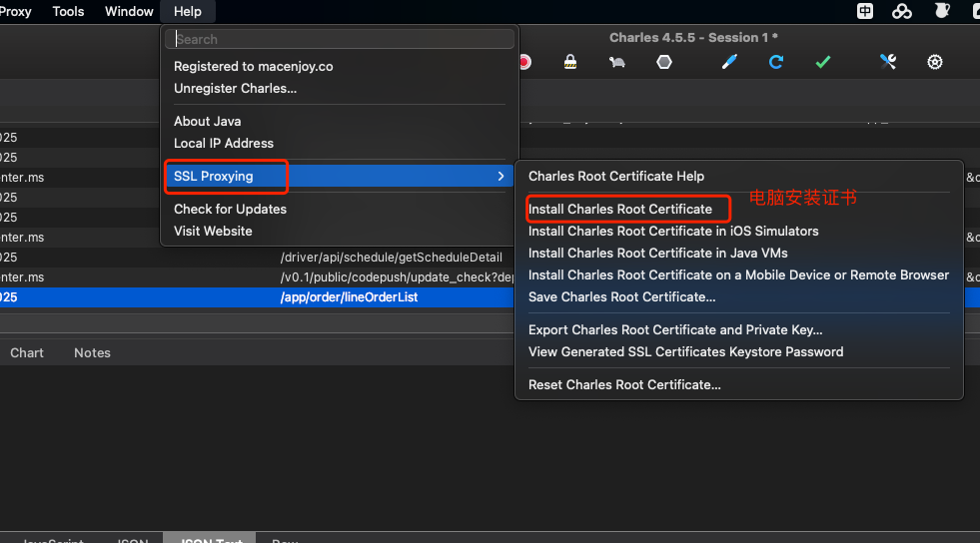This screenshot has height=543, width=980.
Task: Open the tools wrench icon
Action: [x=888, y=62]
